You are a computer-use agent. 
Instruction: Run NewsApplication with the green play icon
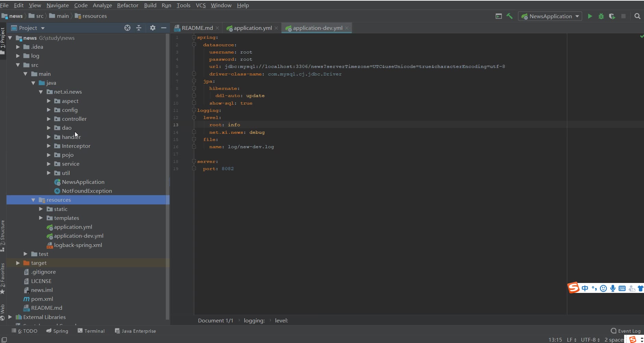coord(590,16)
